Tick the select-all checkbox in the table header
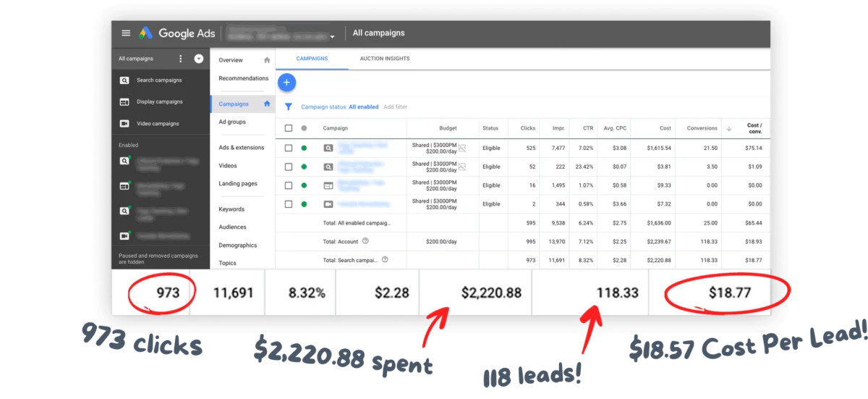 tap(289, 128)
